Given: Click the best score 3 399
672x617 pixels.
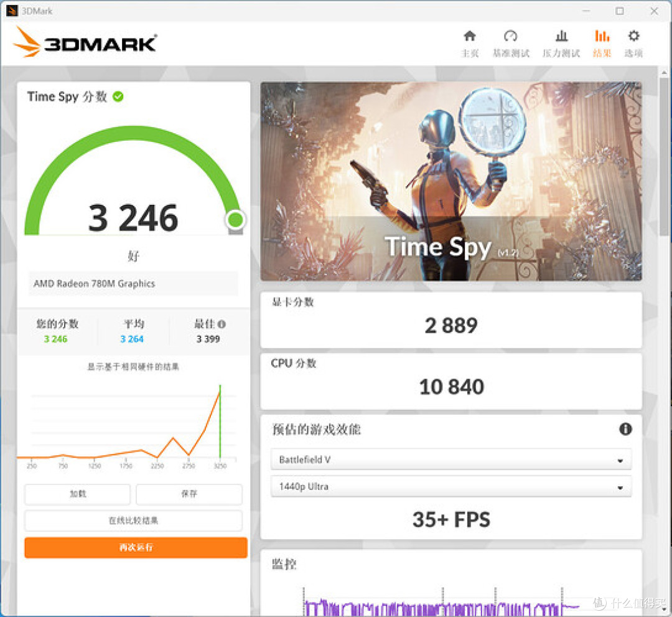Looking at the screenshot, I should tap(208, 339).
